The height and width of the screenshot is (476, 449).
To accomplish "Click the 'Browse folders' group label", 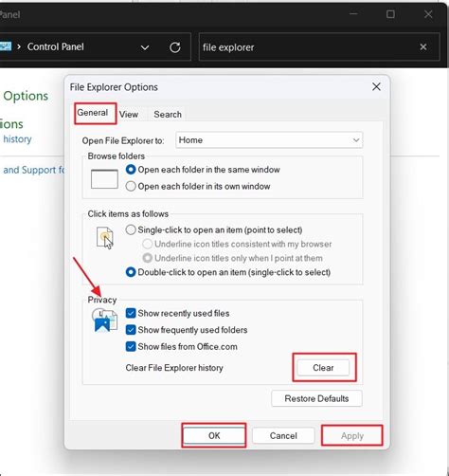I will pyautogui.click(x=117, y=156).
